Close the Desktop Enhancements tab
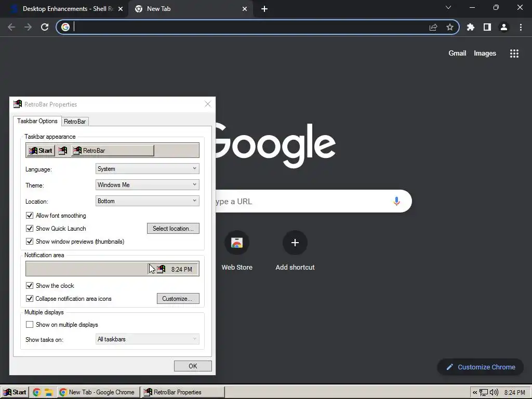The image size is (532, 399). coord(121,9)
